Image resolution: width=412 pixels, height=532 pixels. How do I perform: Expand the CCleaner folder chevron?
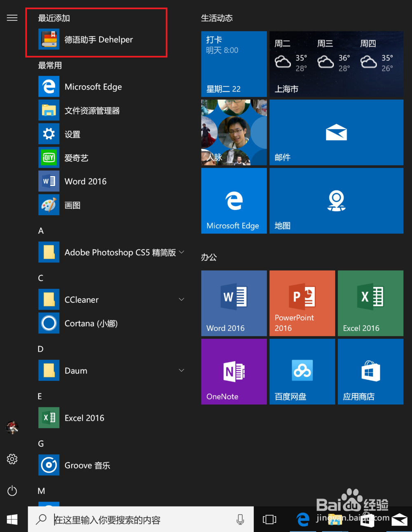click(182, 299)
